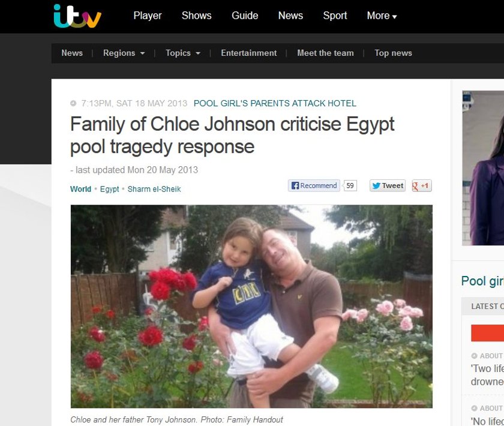Click the photo of Chloe and father

(251, 307)
